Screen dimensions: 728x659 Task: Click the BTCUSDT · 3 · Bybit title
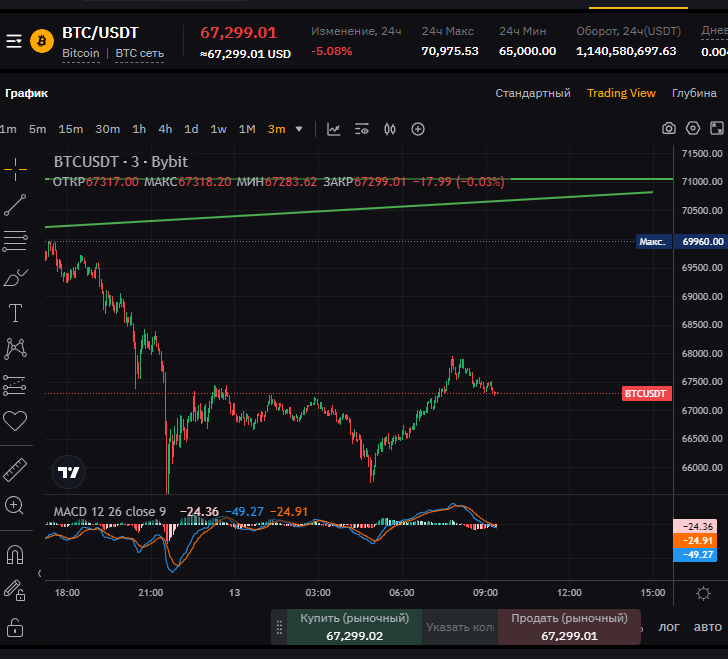[x=121, y=162]
